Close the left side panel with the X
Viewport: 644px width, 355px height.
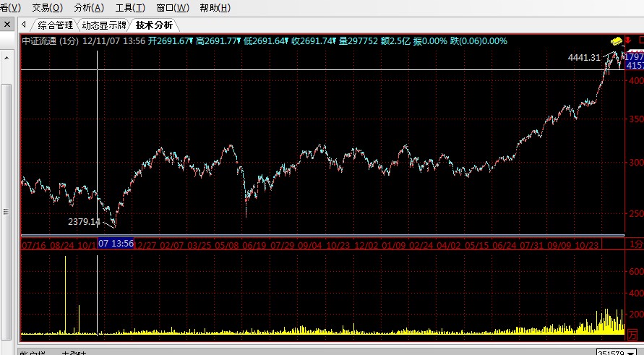(7, 25)
